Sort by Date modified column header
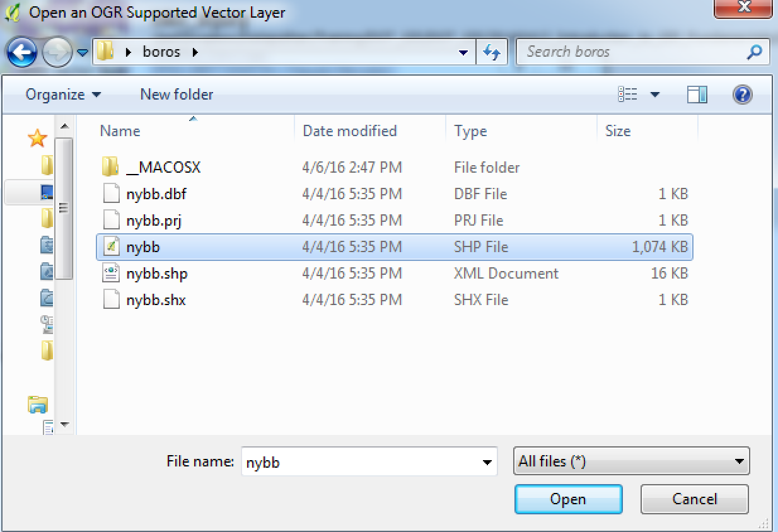 click(x=349, y=131)
